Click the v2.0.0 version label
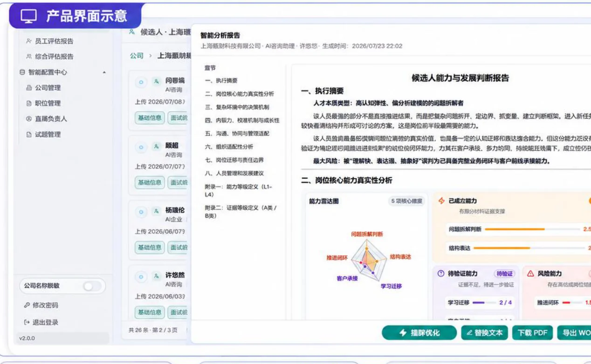591x364 pixels. point(27,338)
